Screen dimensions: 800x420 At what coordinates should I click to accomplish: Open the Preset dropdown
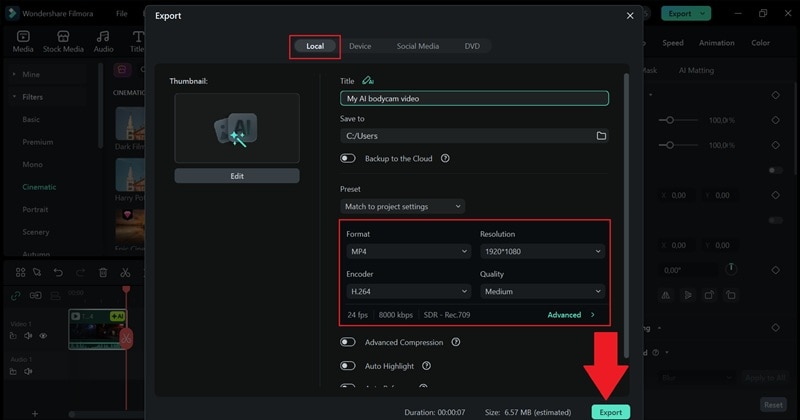tap(403, 206)
